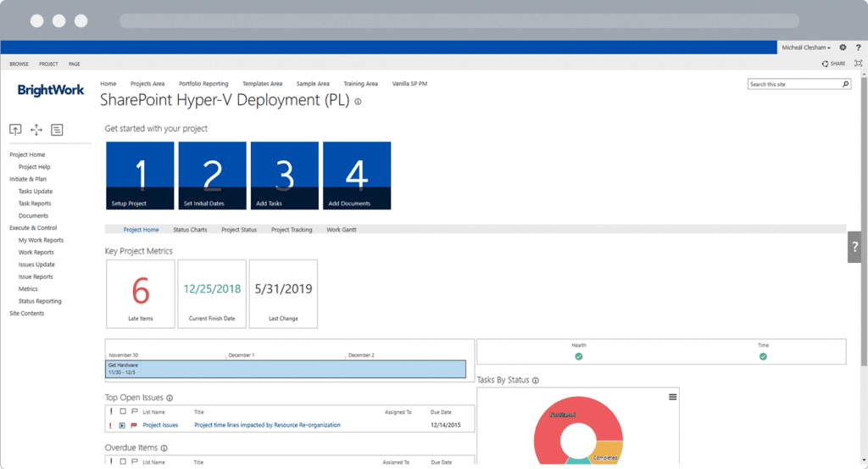Switch to Work Gantt tab
868x469 pixels.
coord(342,230)
